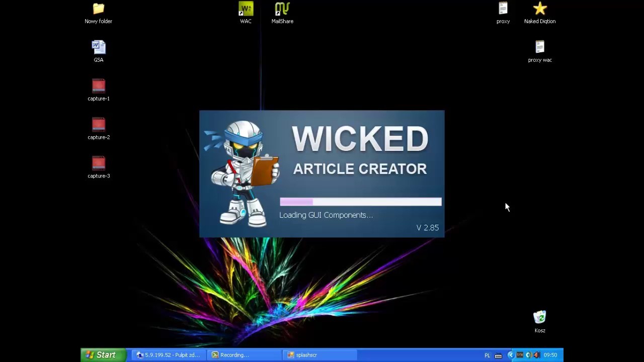Click the WICKED title on splash screen
The height and width of the screenshot is (362, 644).
click(x=360, y=139)
